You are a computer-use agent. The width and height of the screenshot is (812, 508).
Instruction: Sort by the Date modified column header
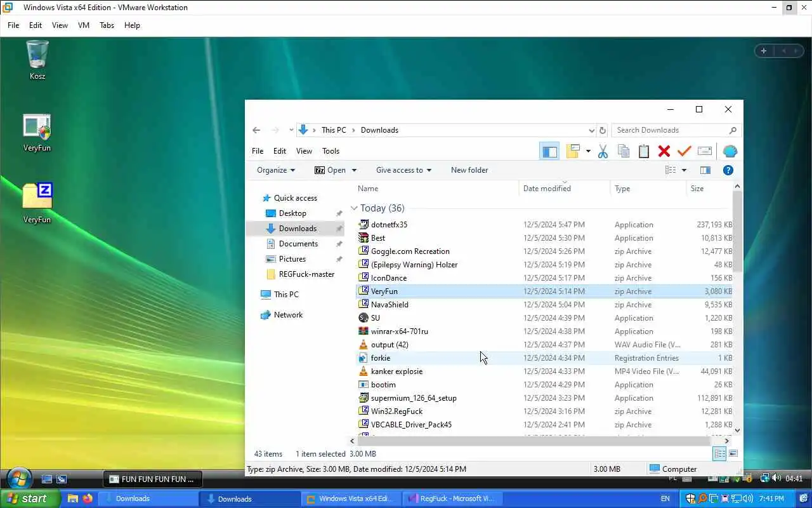click(565, 189)
